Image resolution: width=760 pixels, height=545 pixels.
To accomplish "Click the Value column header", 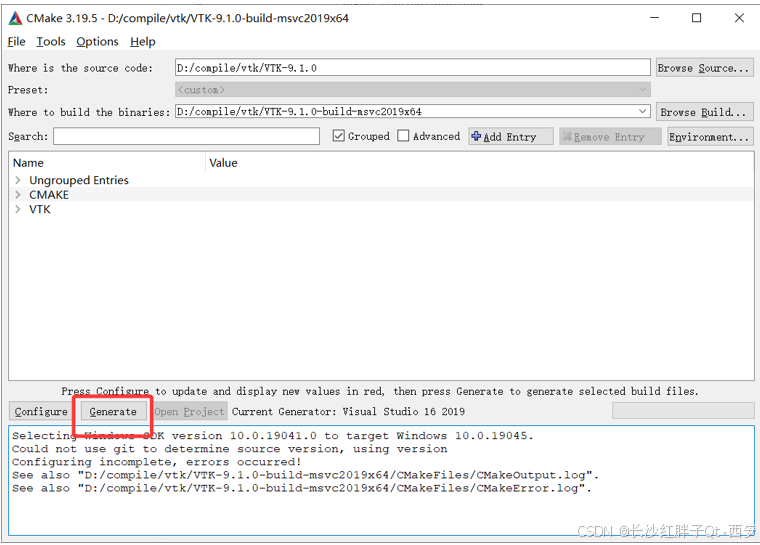I will click(x=479, y=163).
